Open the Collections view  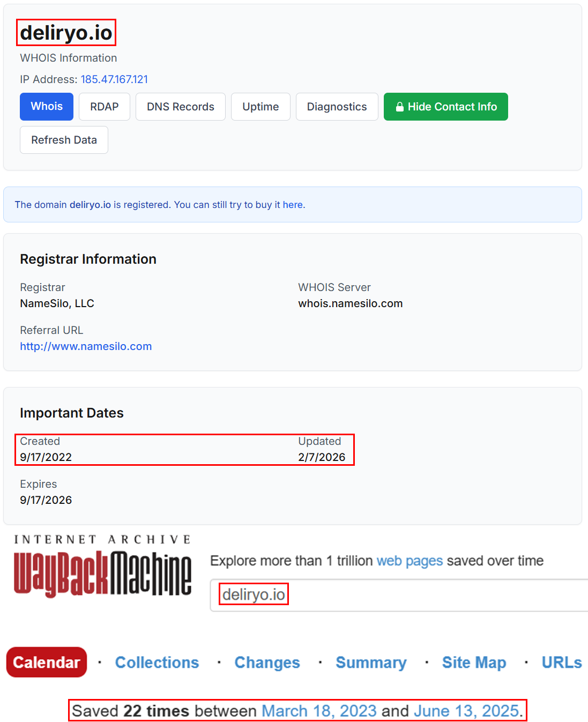[x=157, y=662]
